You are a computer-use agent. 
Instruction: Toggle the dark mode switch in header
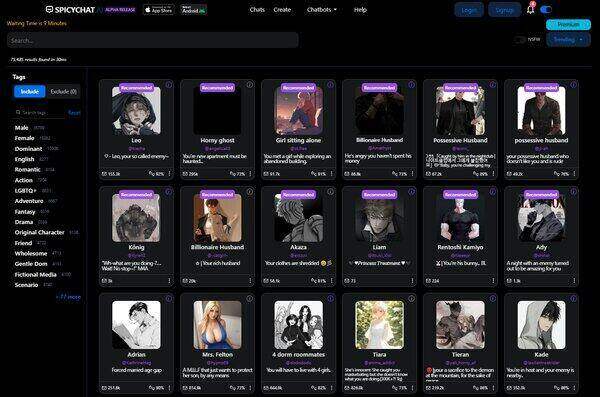point(546,10)
